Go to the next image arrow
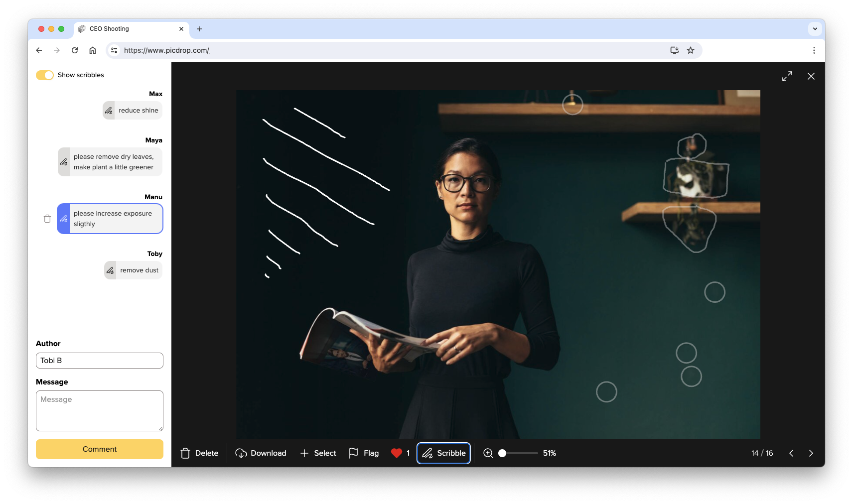Screen dimensions: 853x504 (x=811, y=453)
